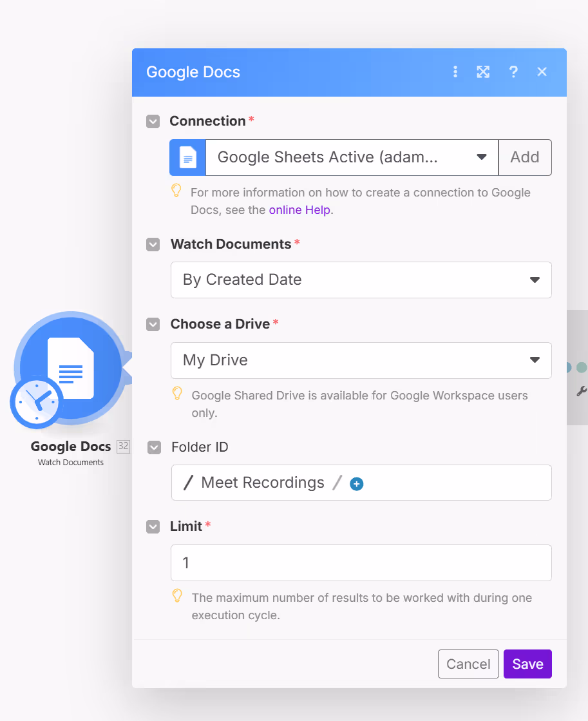Click the Limit field label
The width and height of the screenshot is (588, 721).
[186, 526]
